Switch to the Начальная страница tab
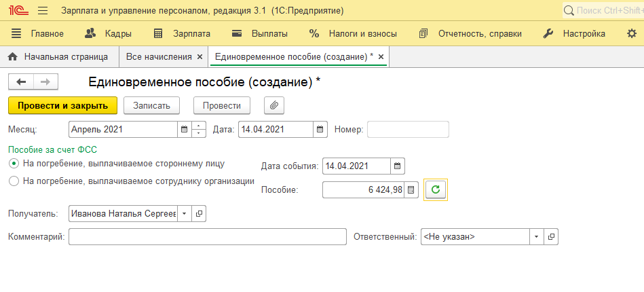644x292 pixels. (x=60, y=57)
